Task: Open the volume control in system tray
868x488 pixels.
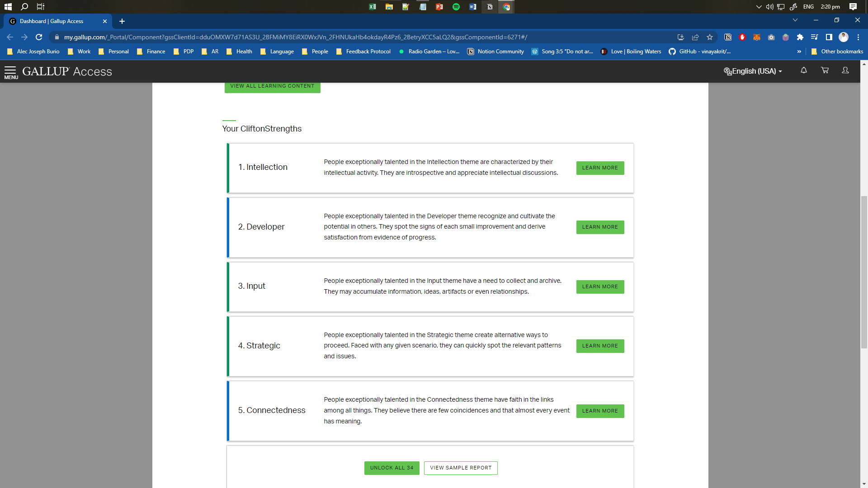Action: pyautogui.click(x=769, y=7)
